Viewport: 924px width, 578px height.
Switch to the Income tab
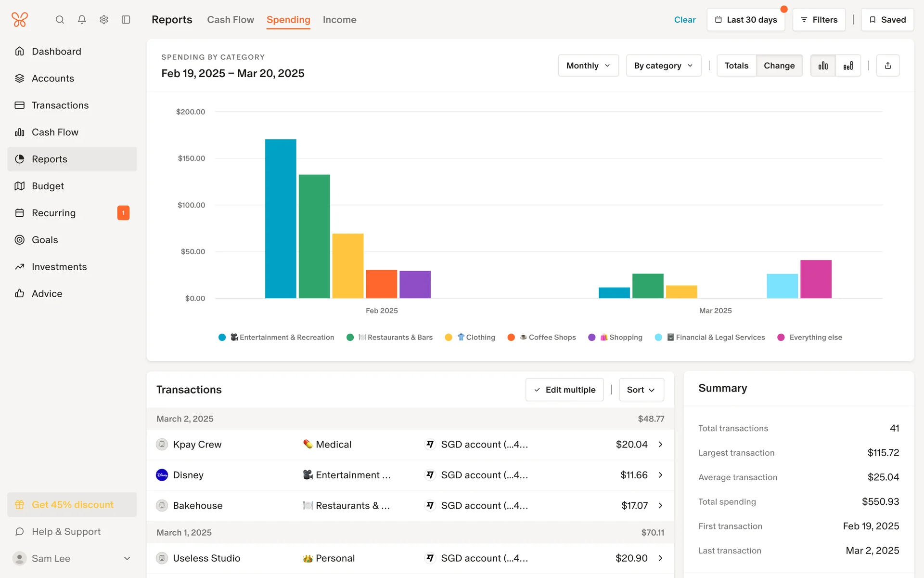point(339,20)
